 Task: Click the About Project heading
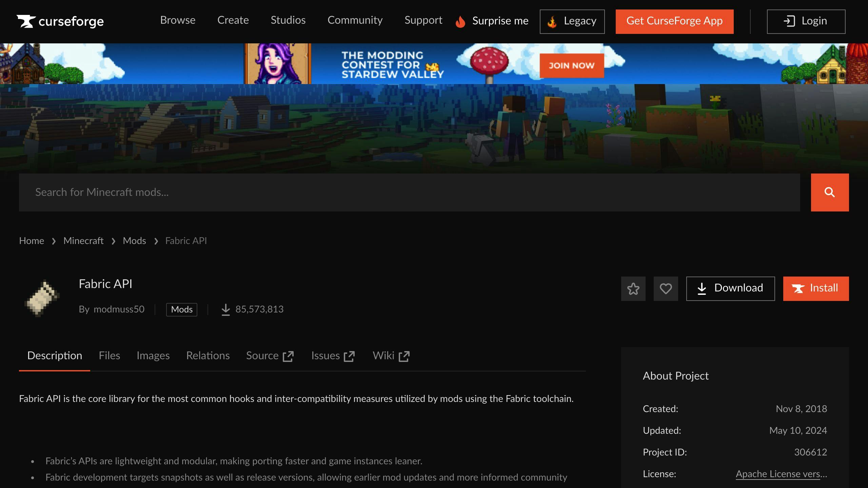click(x=675, y=376)
